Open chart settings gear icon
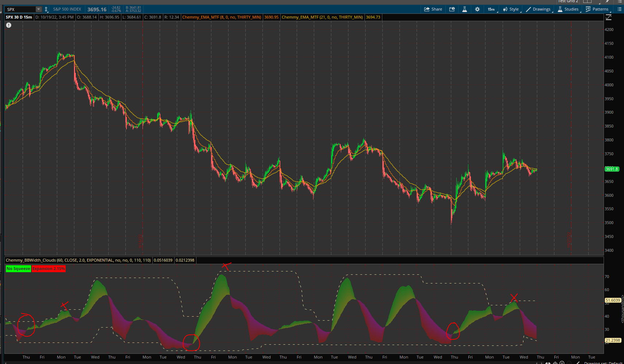 pos(477,9)
